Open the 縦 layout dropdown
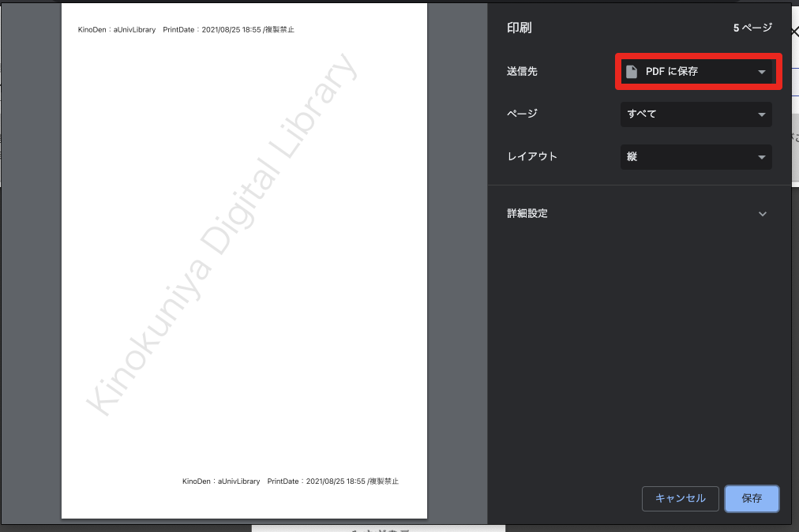 pyautogui.click(x=695, y=157)
